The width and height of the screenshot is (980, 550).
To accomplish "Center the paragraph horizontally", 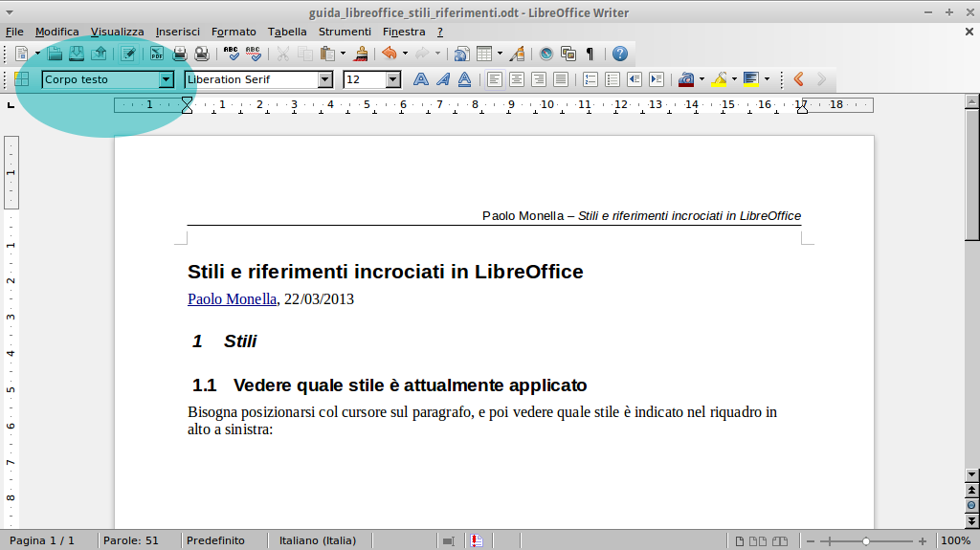I will 516,79.
